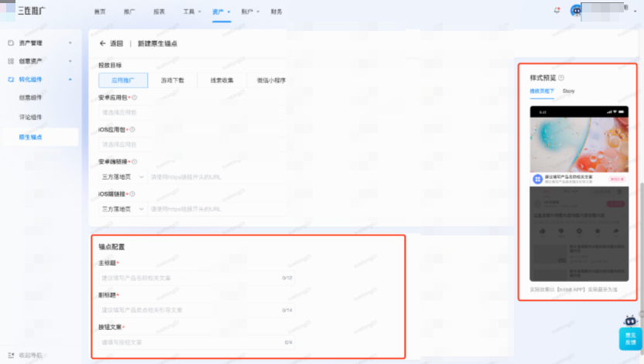Click the help icon beside 样式预览
Viewport: 644px width, 364px height.
pos(561,77)
